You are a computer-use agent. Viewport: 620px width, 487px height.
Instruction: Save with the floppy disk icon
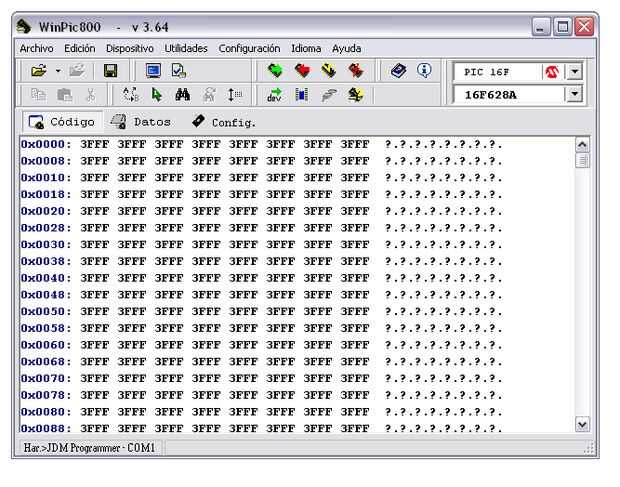[x=110, y=71]
